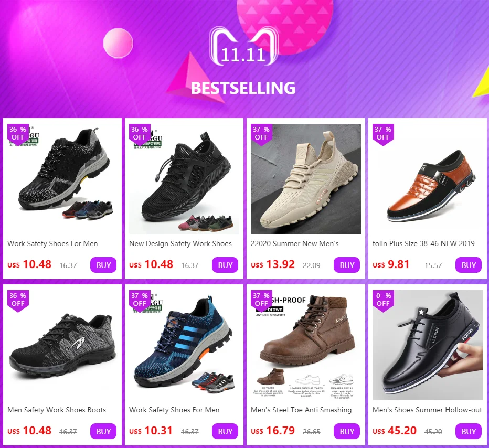Viewport: 489px width, 448px height.
Task: Click the 11.11 sale logo
Action: (243, 46)
